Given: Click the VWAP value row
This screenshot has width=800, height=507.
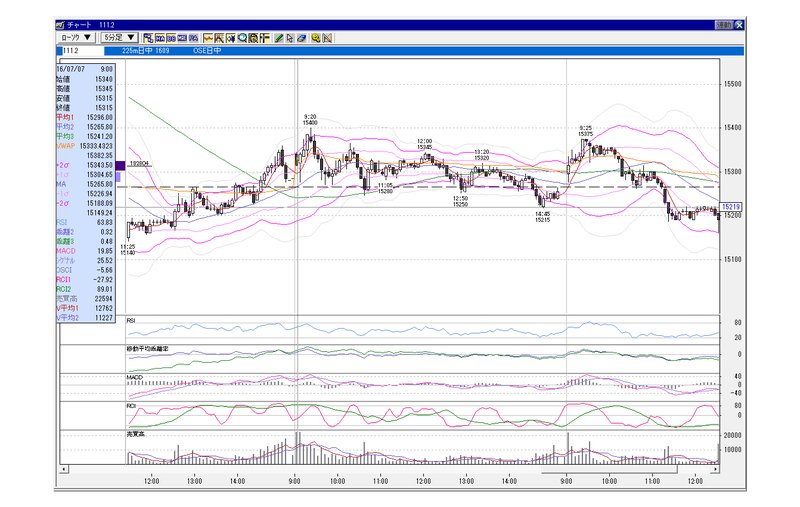Looking at the screenshot, I should pyautogui.click(x=85, y=146).
